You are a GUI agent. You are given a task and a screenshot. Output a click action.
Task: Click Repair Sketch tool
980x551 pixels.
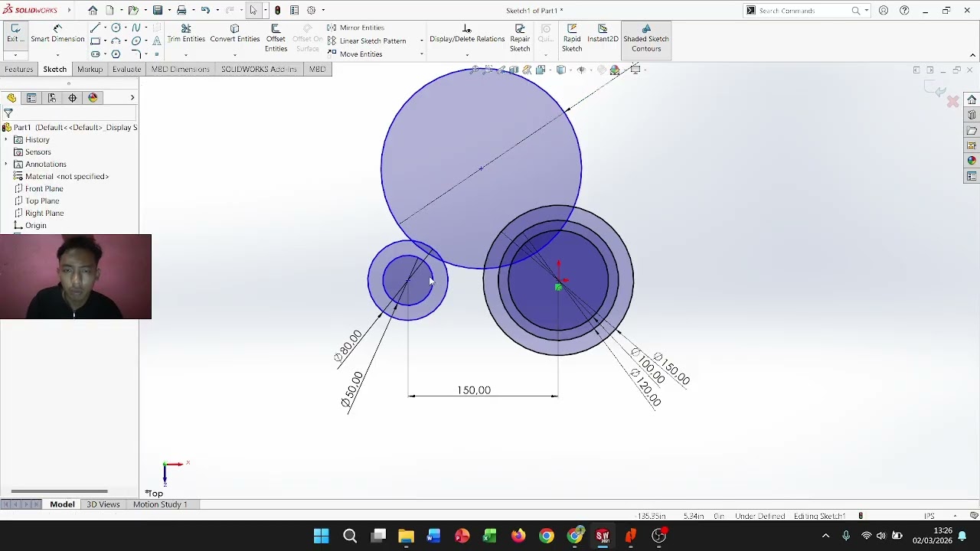[520, 38]
